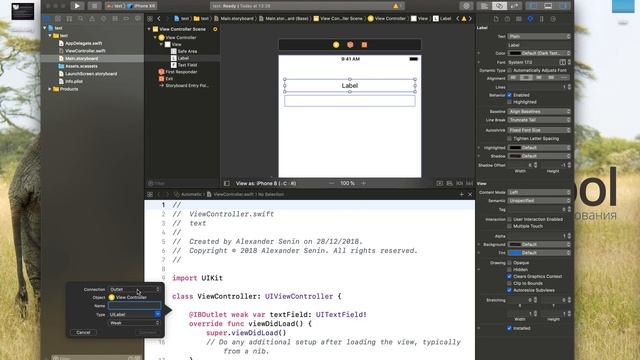Open the Line Break Truncate Tail dropdown
Viewport: 640px width, 360px height.
(x=539, y=120)
